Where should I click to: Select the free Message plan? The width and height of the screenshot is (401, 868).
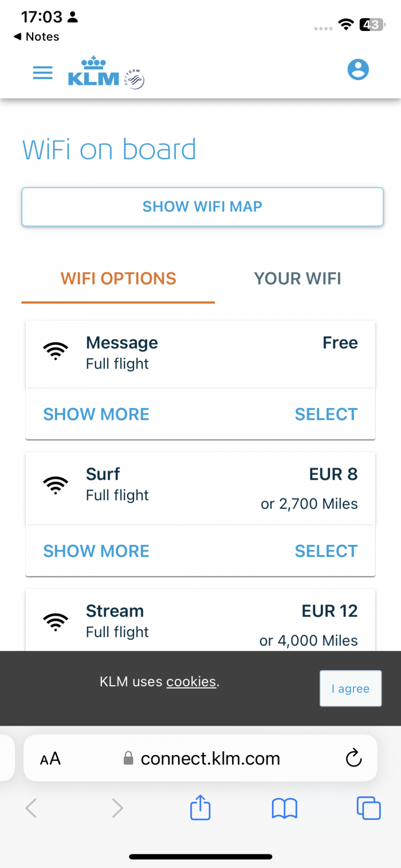(x=326, y=414)
